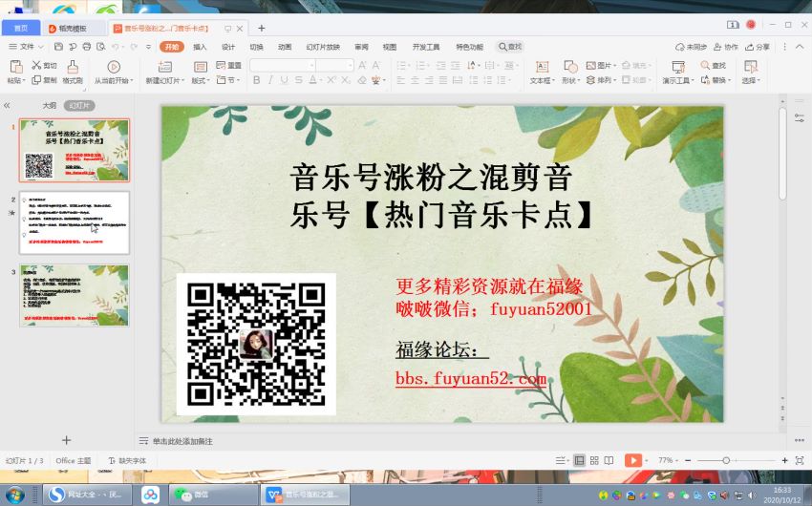The height and width of the screenshot is (506, 812).
Task: Open the Developer Tools (开发工具) tab
Action: tap(426, 47)
